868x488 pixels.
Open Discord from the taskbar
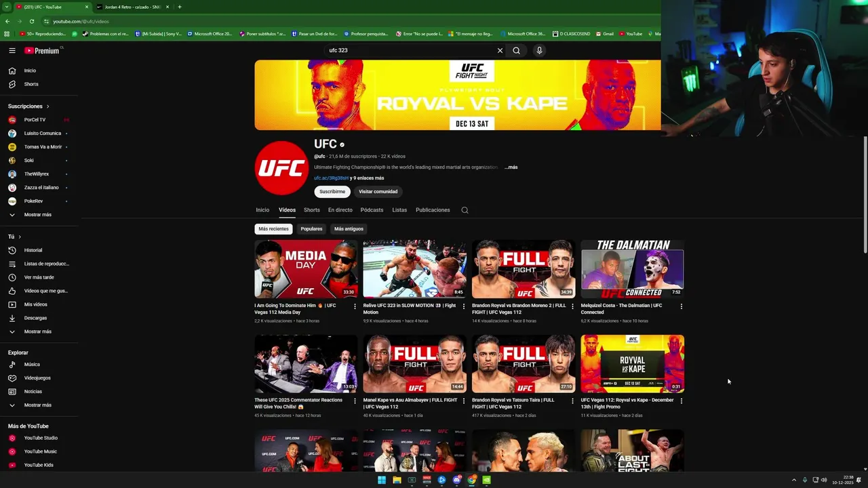[x=456, y=480]
